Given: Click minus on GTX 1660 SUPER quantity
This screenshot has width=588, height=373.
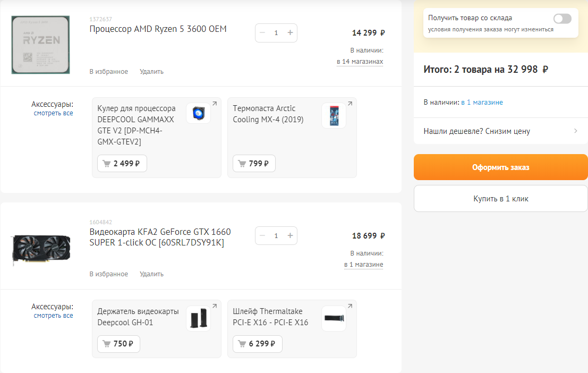Looking at the screenshot, I should [x=262, y=236].
